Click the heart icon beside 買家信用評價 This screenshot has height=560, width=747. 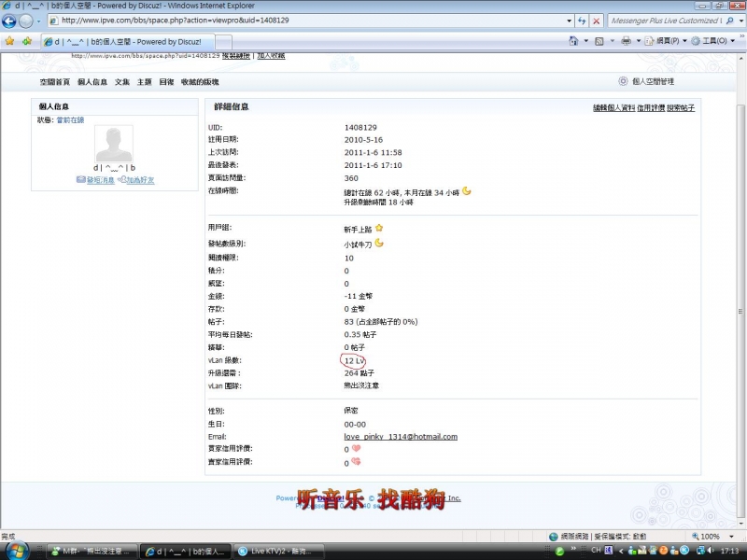(356, 449)
